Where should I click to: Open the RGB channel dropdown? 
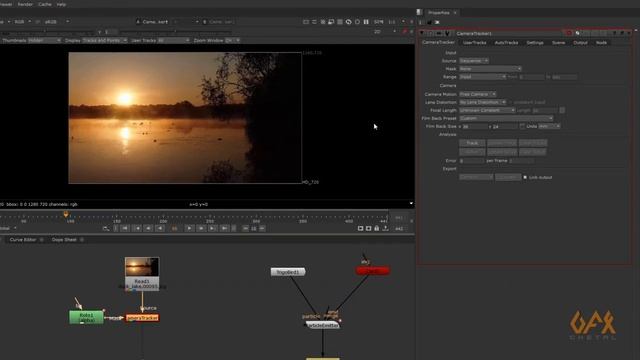click(x=23, y=22)
